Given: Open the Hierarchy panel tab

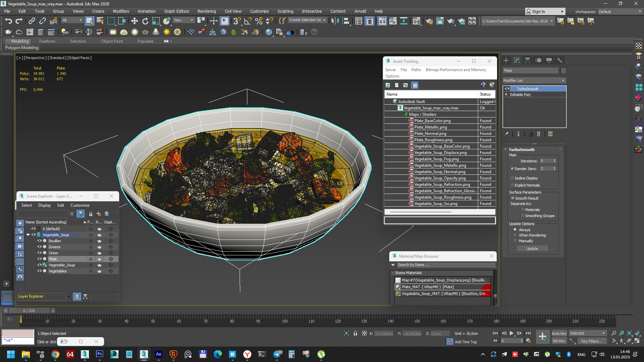Looking at the screenshot, I should coord(528,60).
